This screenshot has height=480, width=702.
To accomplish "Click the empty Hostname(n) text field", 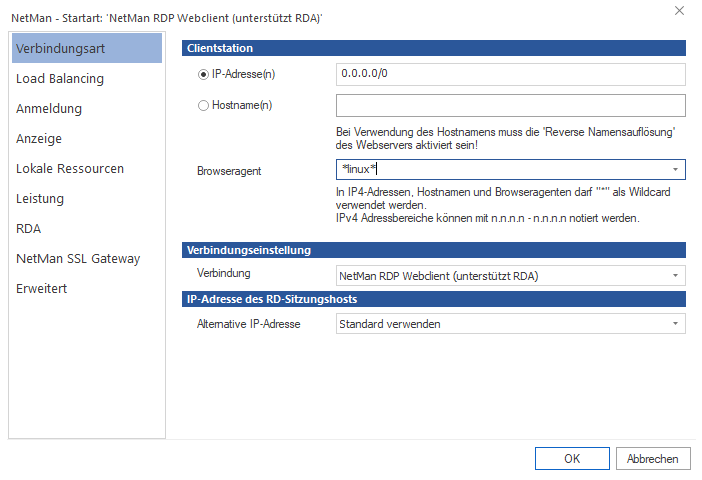I will (510, 105).
